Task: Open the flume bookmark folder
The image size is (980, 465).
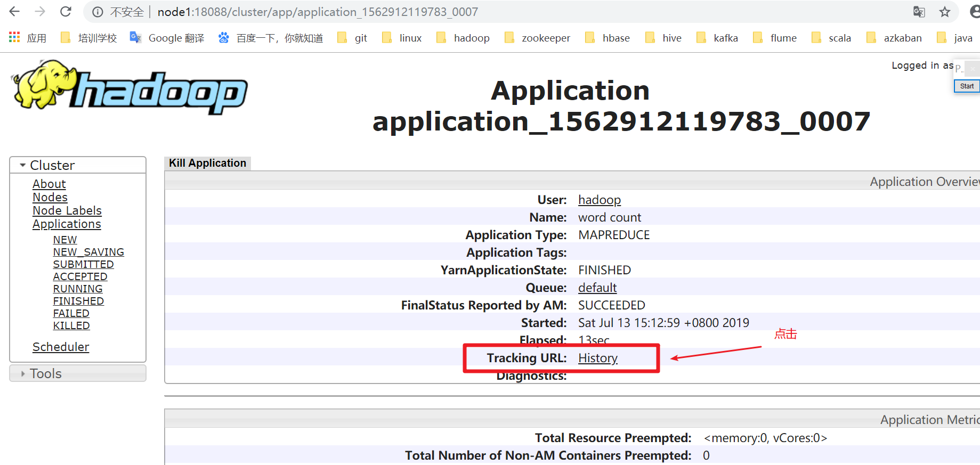Action: point(775,38)
